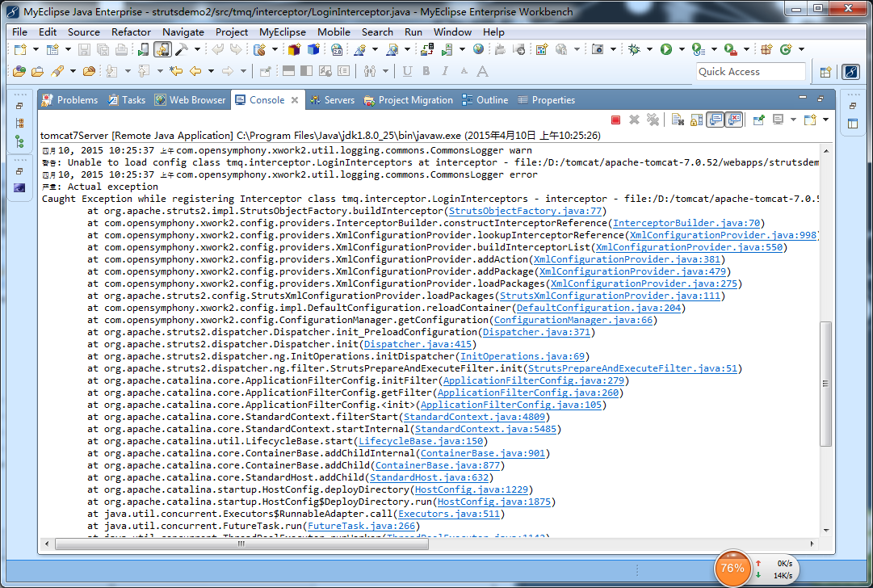Click the deploy server icon in toolbar
Image resolution: width=873 pixels, height=588 pixels.
[427, 49]
